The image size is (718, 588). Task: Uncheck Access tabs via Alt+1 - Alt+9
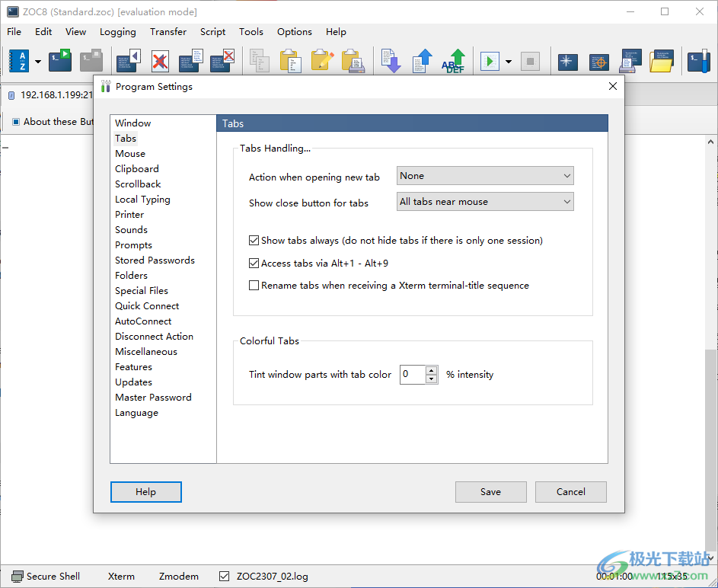(254, 264)
